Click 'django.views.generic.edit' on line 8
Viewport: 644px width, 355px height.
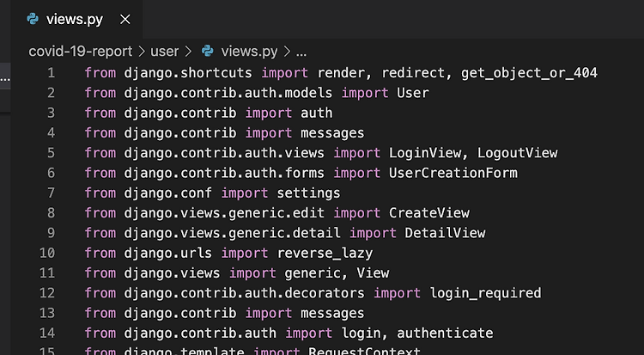(224, 213)
